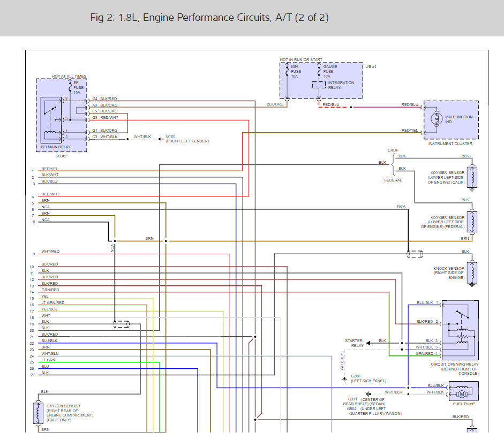Select the pin 16 'LT GRN/RED' wire label
The width and height of the screenshot is (504, 440).
tap(52, 303)
